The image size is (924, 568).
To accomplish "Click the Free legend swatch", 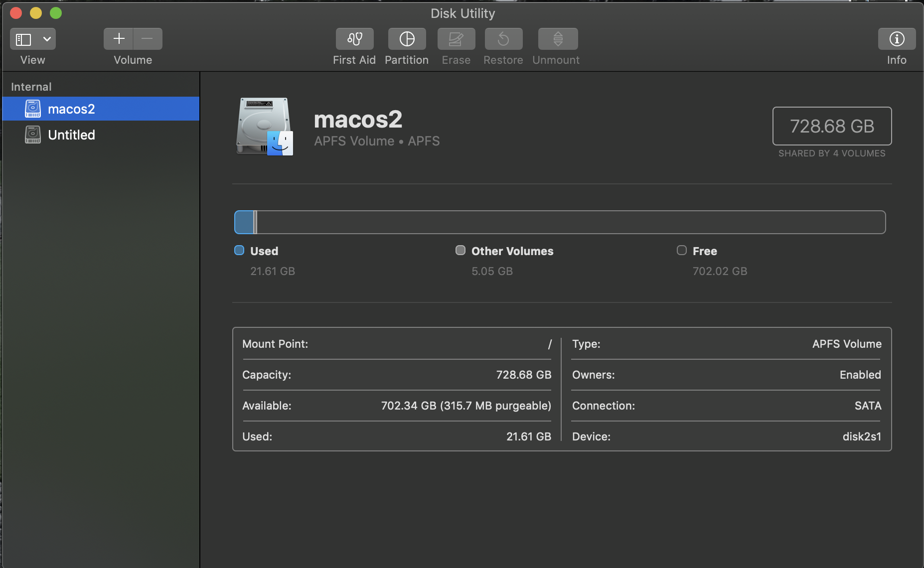I will point(682,250).
